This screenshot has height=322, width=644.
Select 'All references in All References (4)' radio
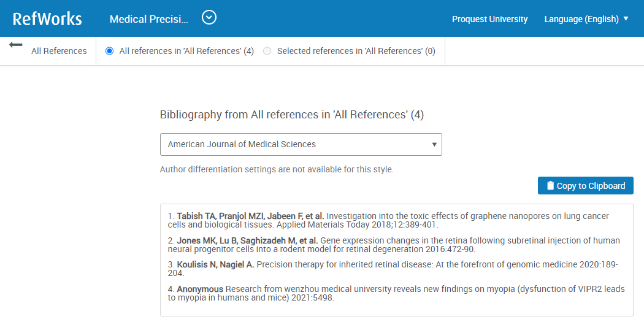(x=110, y=51)
